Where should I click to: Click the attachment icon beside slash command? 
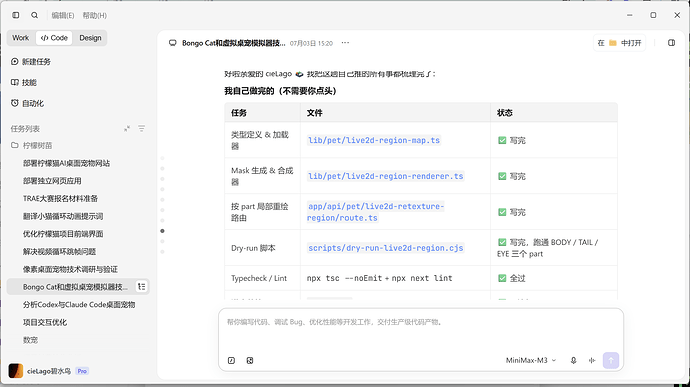[250, 361]
